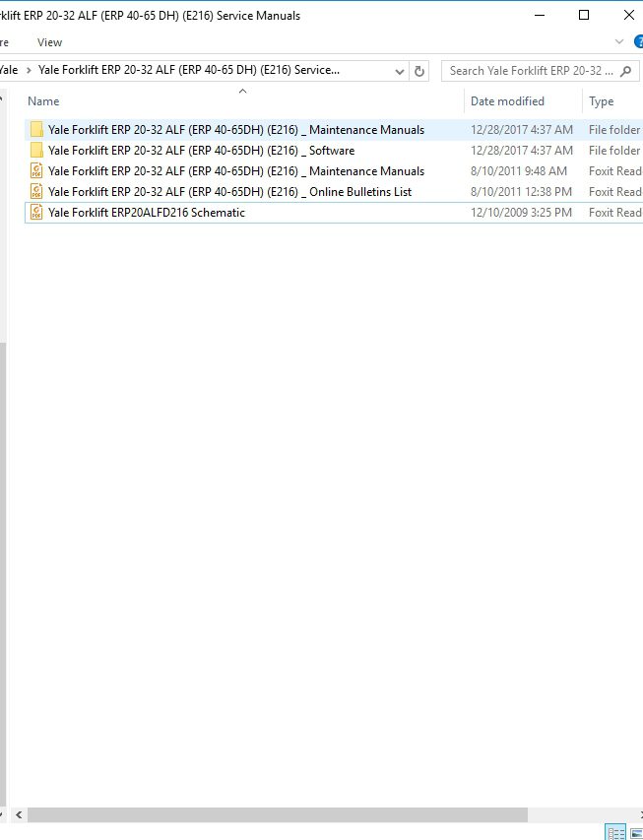Switch to Details view layout icon
Viewport: 643px width, 840px height.
615,832
